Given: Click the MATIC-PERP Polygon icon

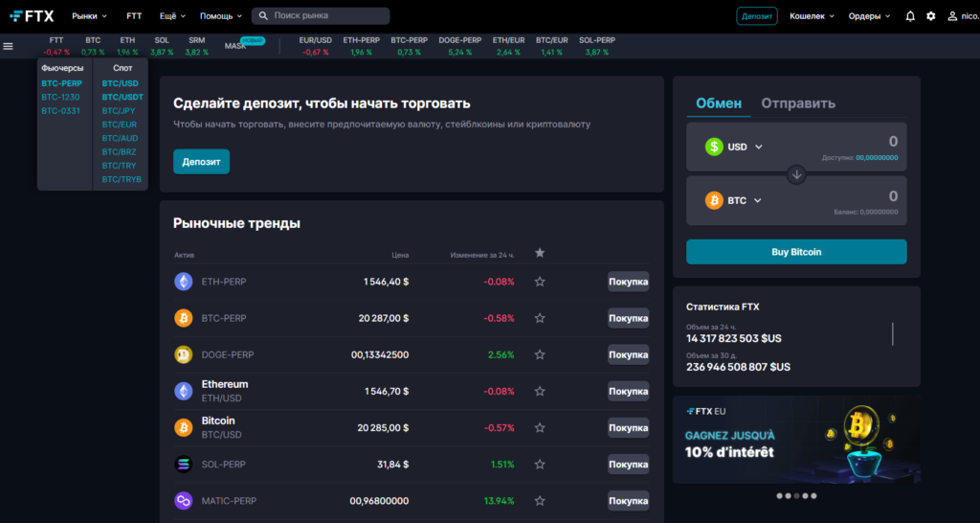Looking at the screenshot, I should [183, 501].
